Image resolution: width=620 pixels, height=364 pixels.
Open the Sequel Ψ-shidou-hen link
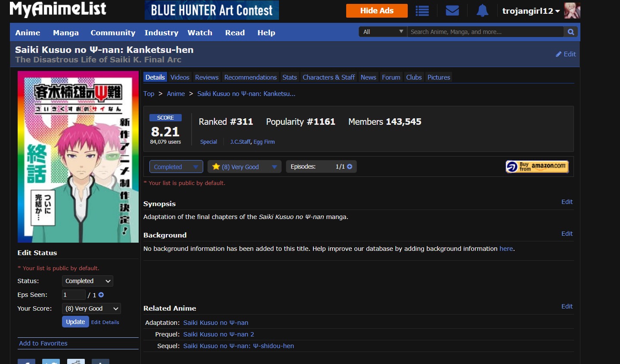[x=239, y=346]
